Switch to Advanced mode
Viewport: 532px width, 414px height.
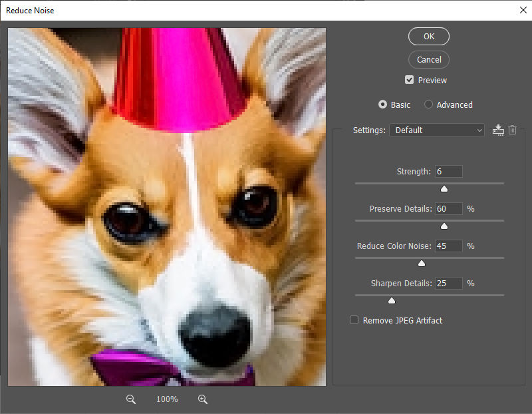(428, 104)
